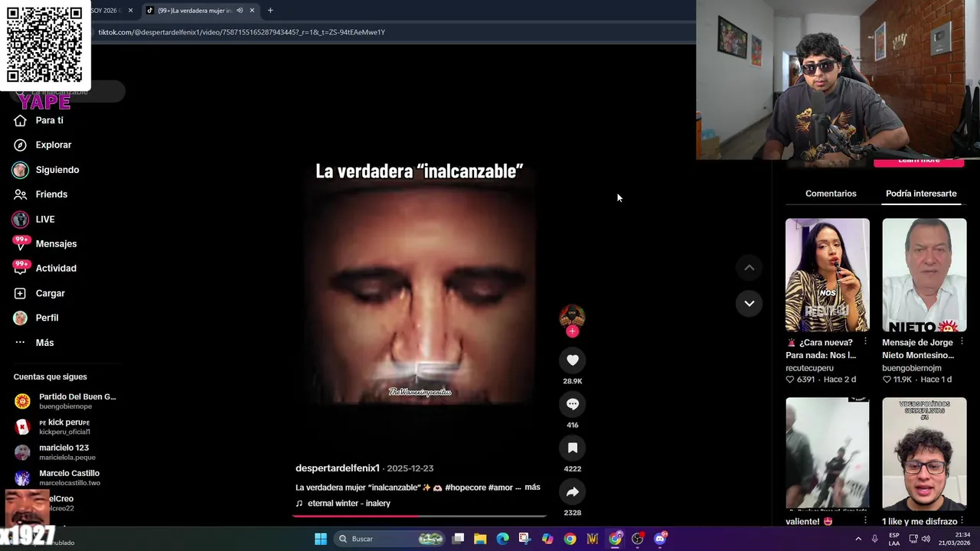
Task: Go to Siguiendo in sidebar
Action: pyautogui.click(x=46, y=170)
